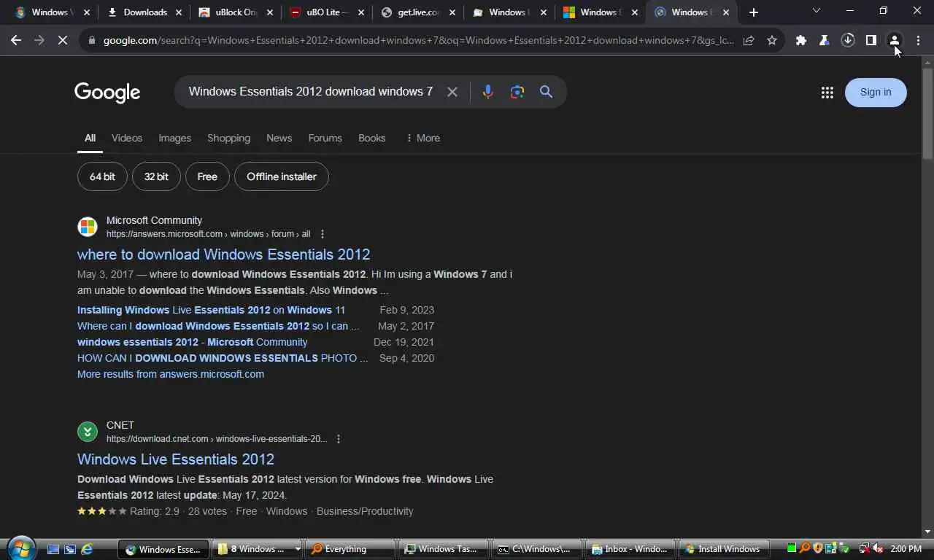Switch to Inbox taskbar button
Screen dimensions: 934x560
[x=630, y=549]
